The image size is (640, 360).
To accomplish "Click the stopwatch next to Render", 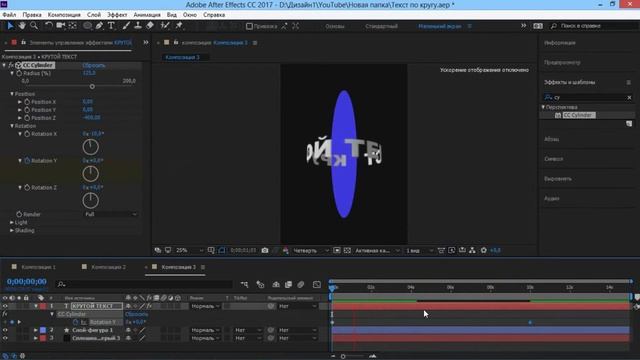I will point(19,214).
